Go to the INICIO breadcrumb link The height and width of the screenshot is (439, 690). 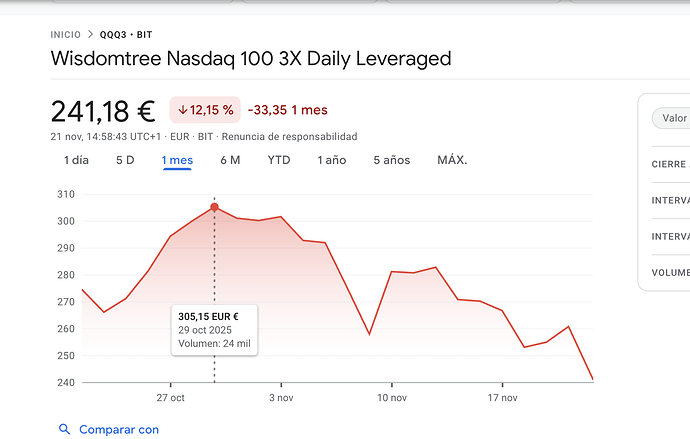click(x=66, y=35)
